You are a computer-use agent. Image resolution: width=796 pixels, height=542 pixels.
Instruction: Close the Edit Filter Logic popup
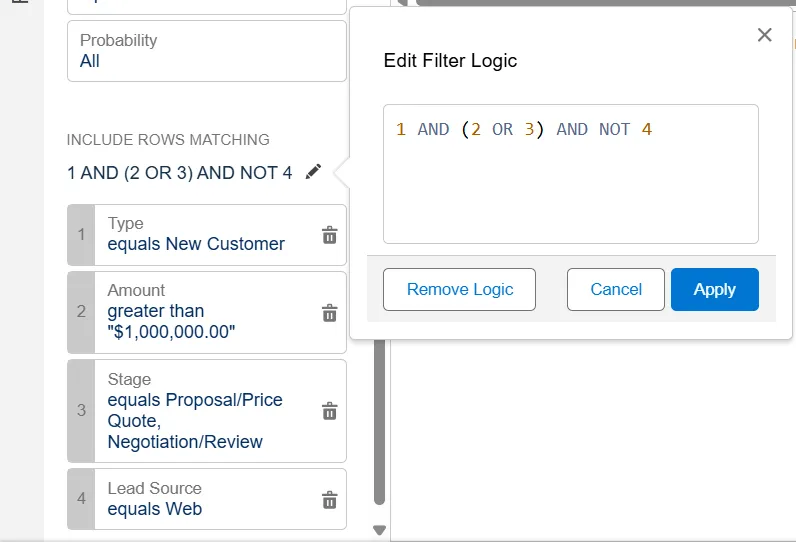(765, 35)
